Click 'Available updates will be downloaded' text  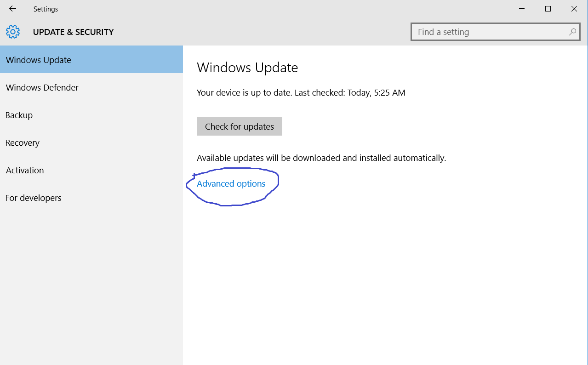pyautogui.click(x=321, y=158)
